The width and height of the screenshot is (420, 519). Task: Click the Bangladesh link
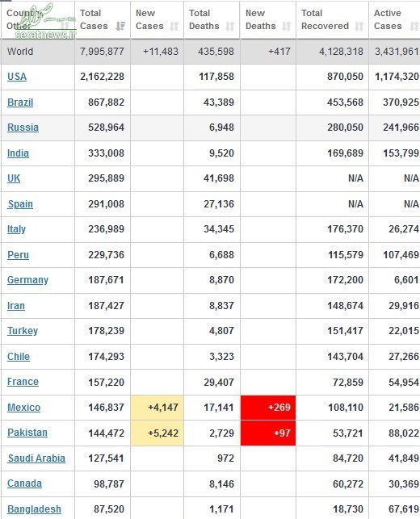(x=34, y=509)
